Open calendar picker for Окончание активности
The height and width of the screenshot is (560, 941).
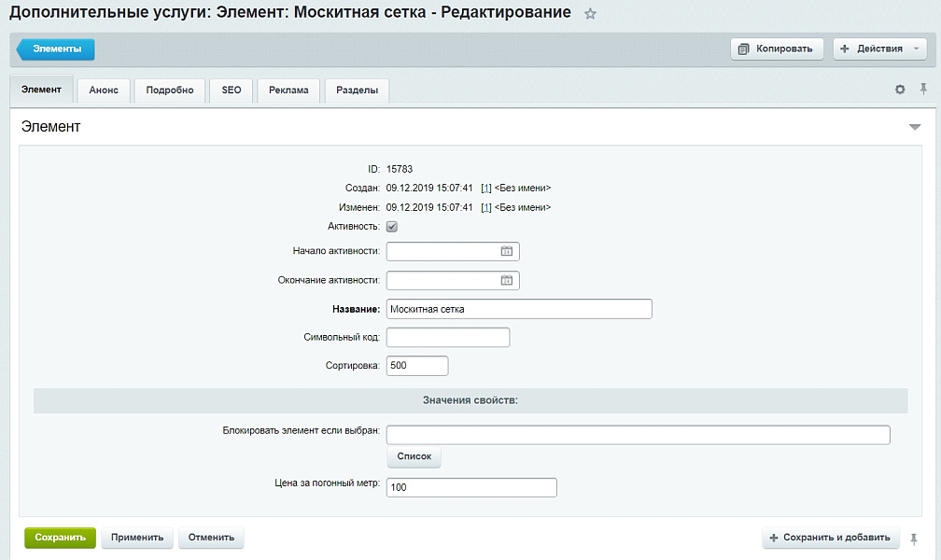click(x=505, y=279)
